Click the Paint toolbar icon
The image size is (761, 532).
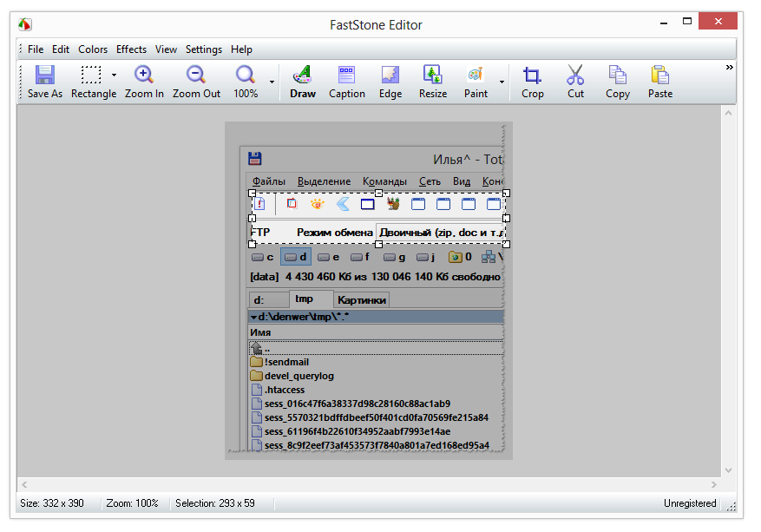click(x=476, y=82)
